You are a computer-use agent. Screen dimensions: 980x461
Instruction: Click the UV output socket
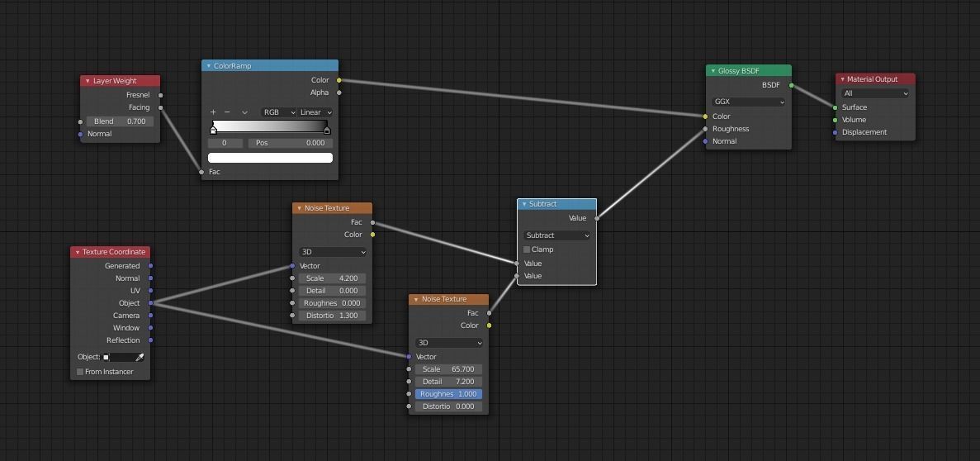(150, 291)
